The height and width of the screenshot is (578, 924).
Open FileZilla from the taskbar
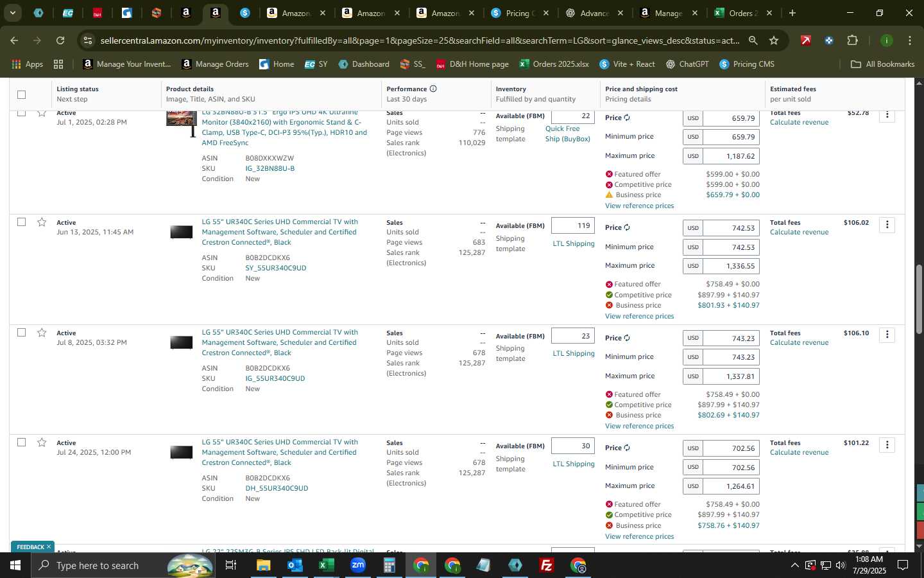click(547, 565)
